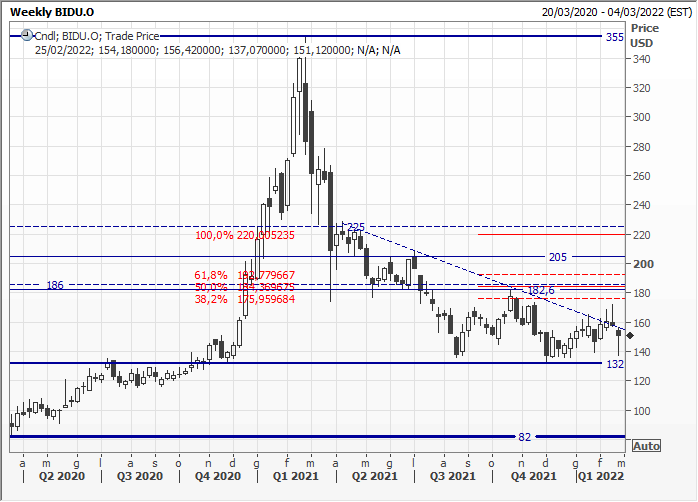
Task: Click Q3 2020 on the time axis
Action: pos(139,477)
